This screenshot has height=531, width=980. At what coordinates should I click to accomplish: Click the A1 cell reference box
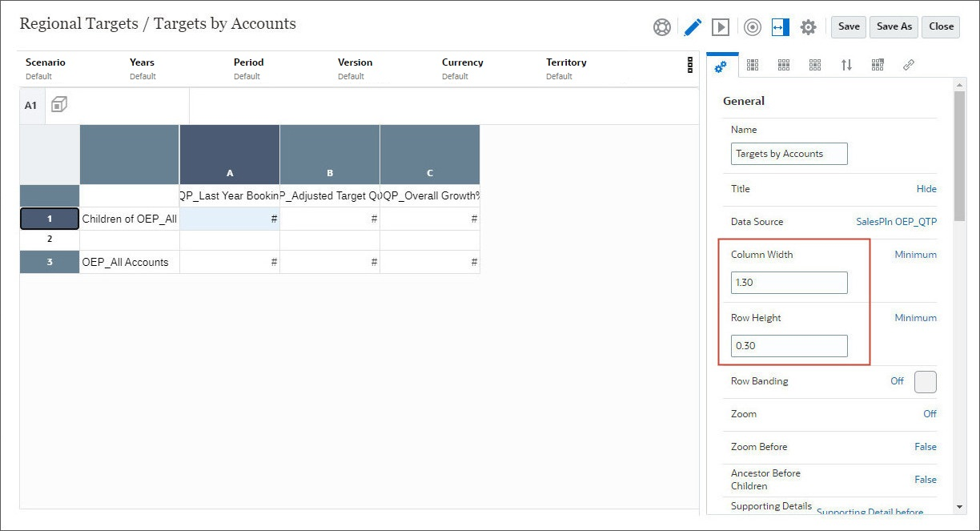[30, 106]
